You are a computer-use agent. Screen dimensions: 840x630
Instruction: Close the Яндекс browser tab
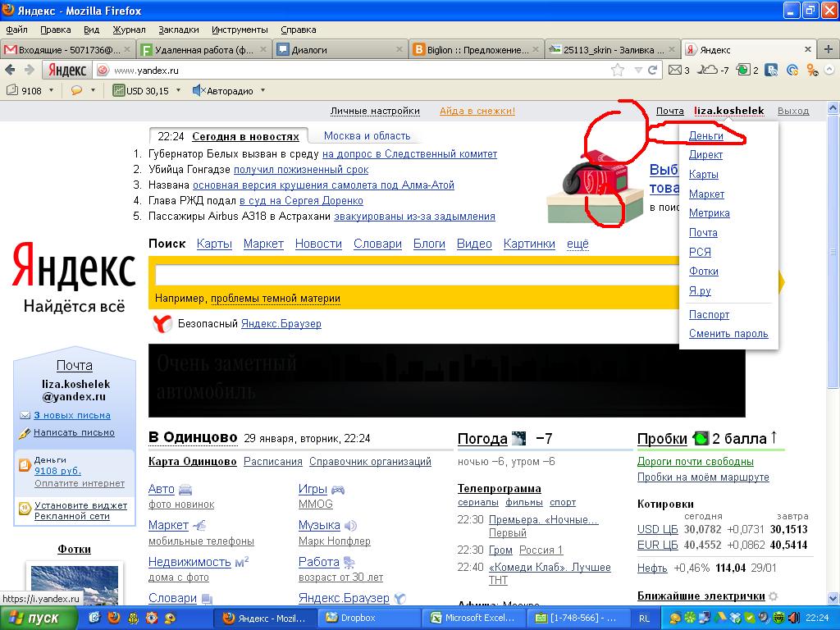pyautogui.click(x=808, y=49)
